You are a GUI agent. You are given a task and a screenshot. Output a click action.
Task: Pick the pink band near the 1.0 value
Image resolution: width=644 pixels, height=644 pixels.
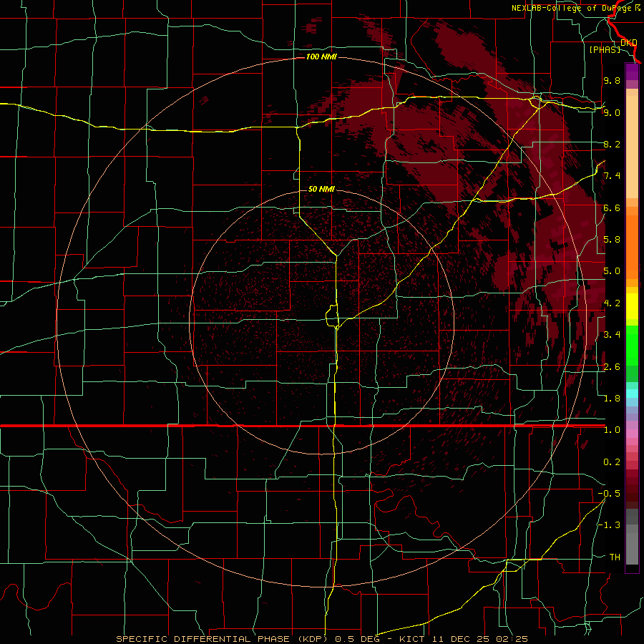(632, 434)
